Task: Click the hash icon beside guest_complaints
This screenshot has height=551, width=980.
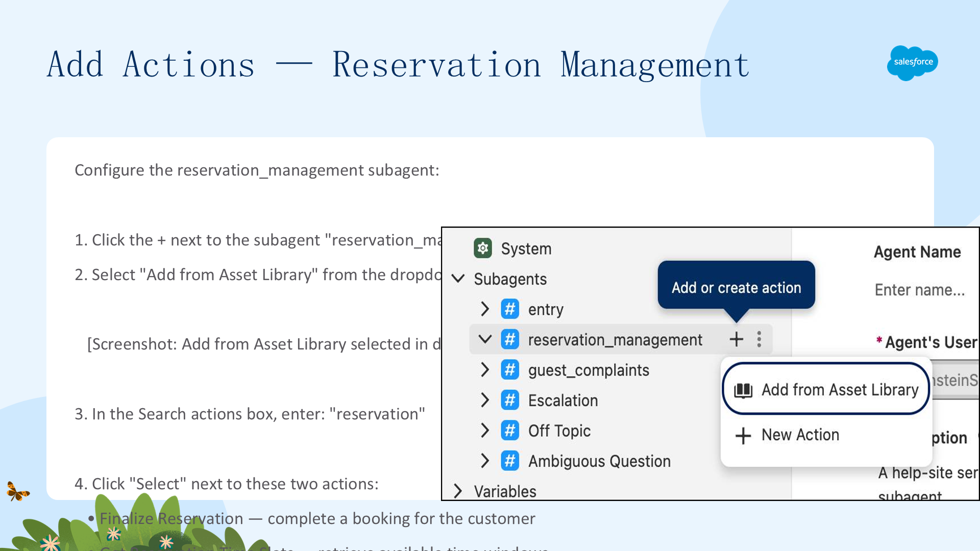Action: click(x=510, y=370)
